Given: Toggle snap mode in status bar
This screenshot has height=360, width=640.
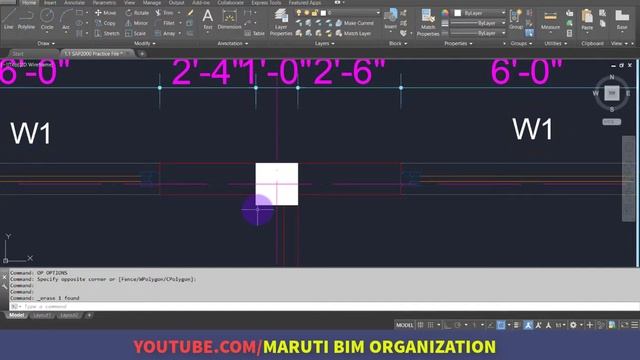Looking at the screenshot, I should pyautogui.click(x=431, y=325).
